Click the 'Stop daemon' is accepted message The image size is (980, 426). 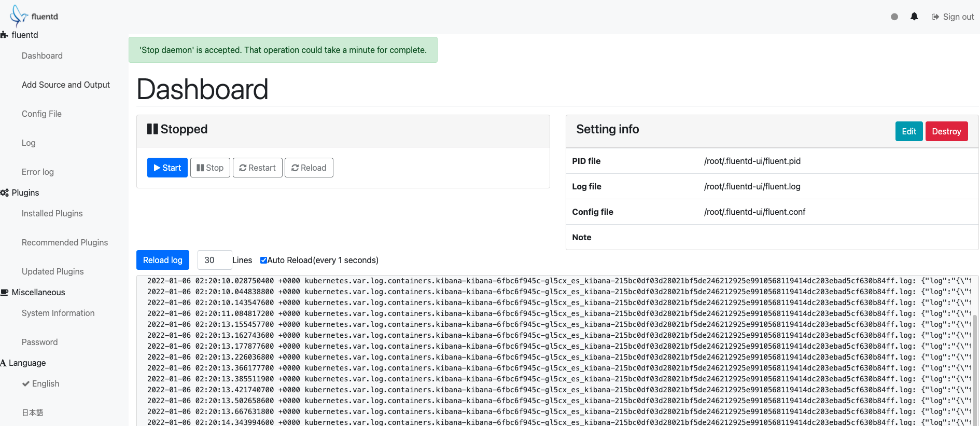click(283, 50)
